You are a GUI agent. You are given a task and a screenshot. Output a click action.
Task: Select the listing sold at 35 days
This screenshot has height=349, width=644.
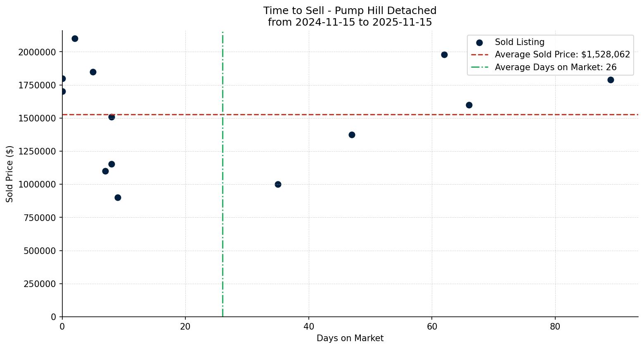click(277, 184)
